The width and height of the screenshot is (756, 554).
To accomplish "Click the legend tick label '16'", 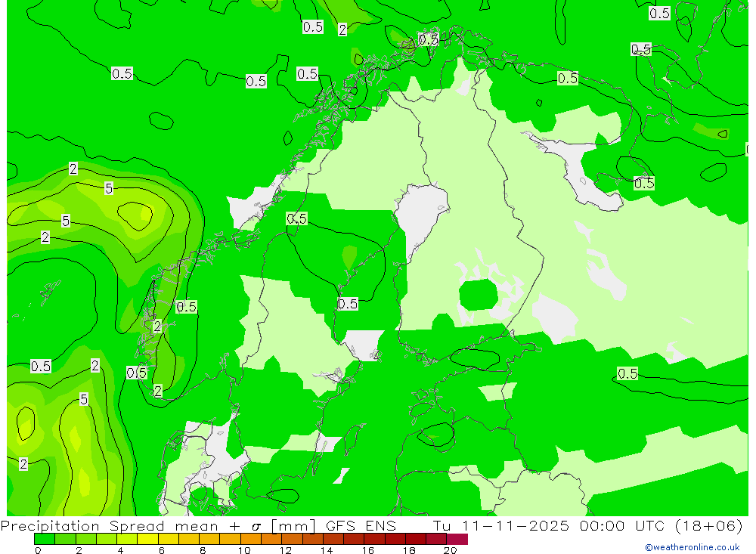I will 368,550.
